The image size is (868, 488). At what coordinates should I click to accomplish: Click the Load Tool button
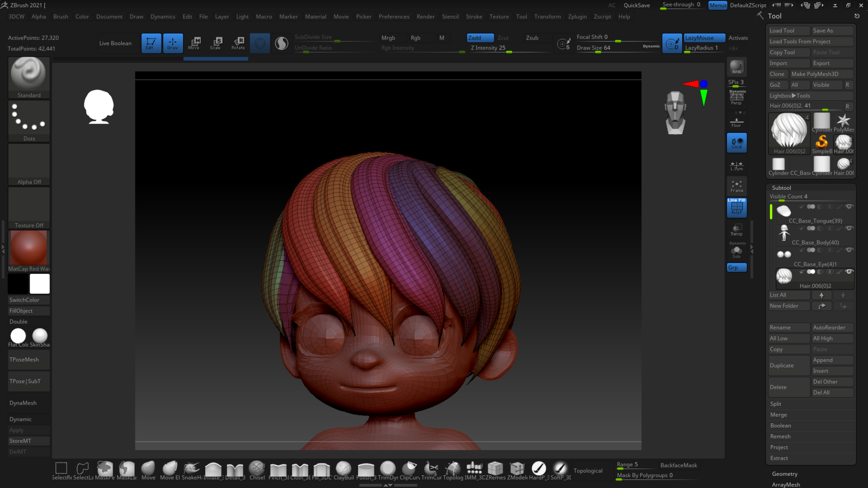[x=789, y=30]
